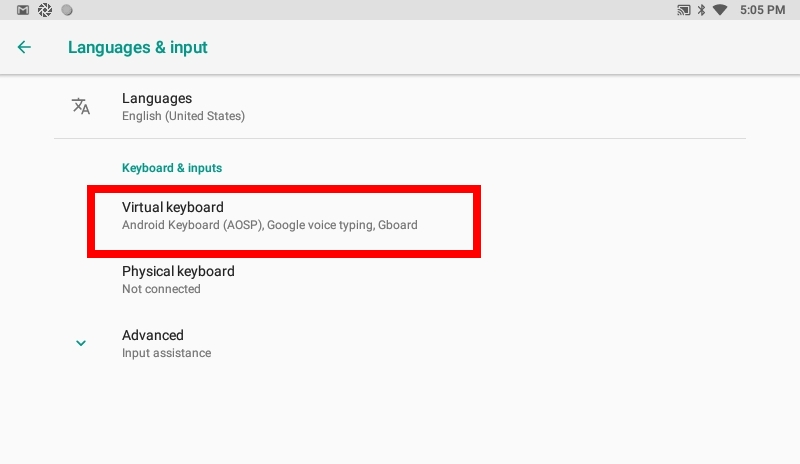Tap the Bluetooth status icon
Viewport: 800px width, 464px height.
tap(702, 10)
